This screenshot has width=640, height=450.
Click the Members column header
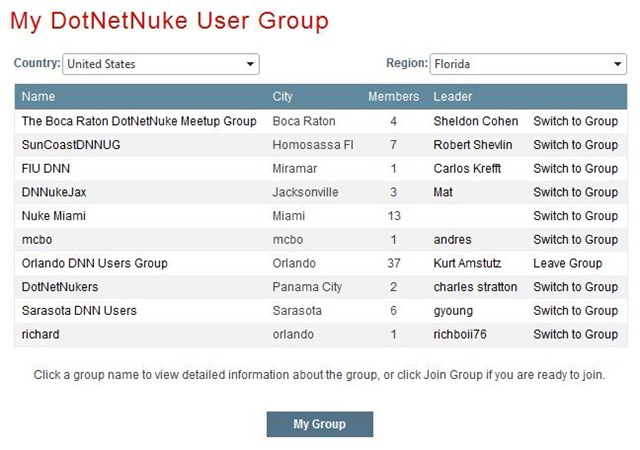pyautogui.click(x=393, y=97)
